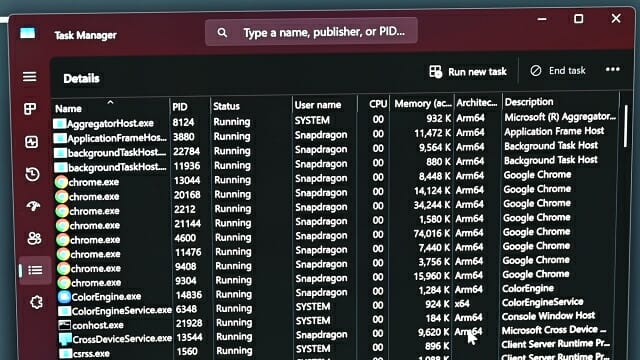
Task: Select the PID 11476 cell
Action: [188, 252]
